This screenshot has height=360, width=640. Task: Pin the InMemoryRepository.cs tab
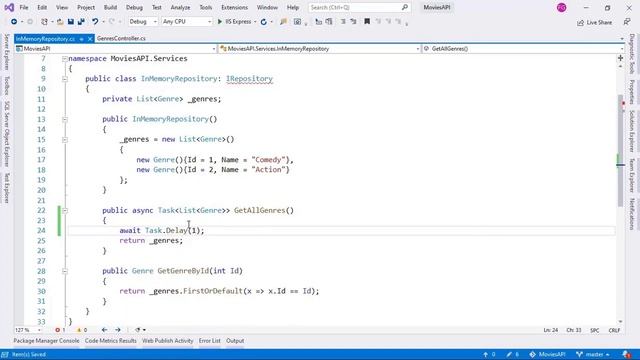tap(81, 39)
